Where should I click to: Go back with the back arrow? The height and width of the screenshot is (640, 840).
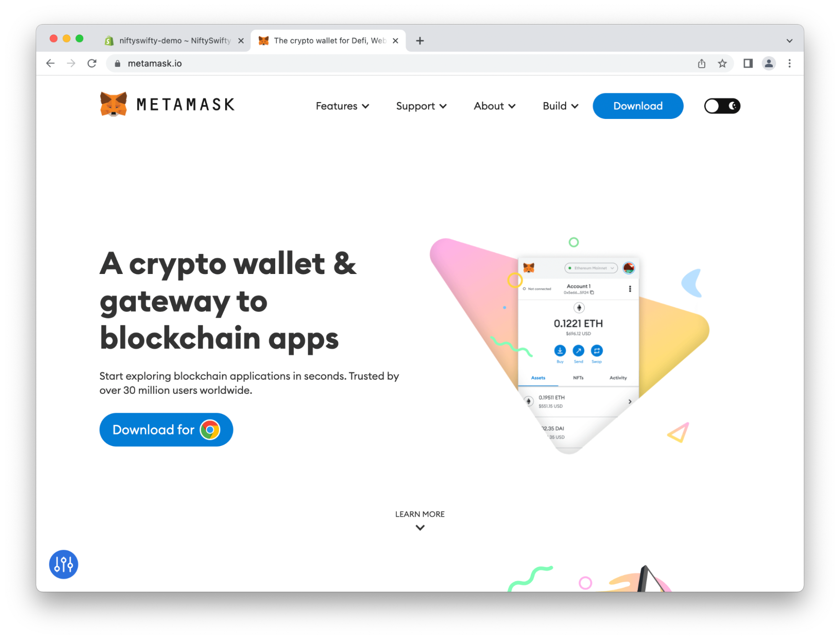coord(50,63)
